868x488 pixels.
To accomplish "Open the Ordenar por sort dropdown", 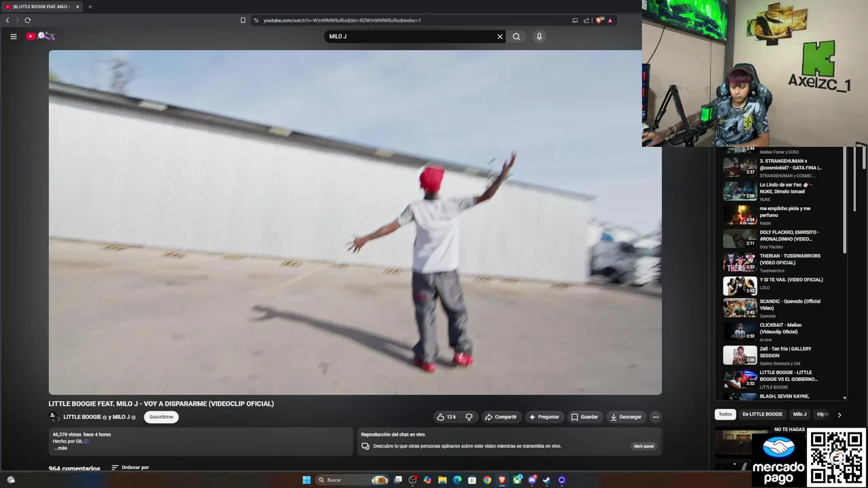I will pos(130,468).
